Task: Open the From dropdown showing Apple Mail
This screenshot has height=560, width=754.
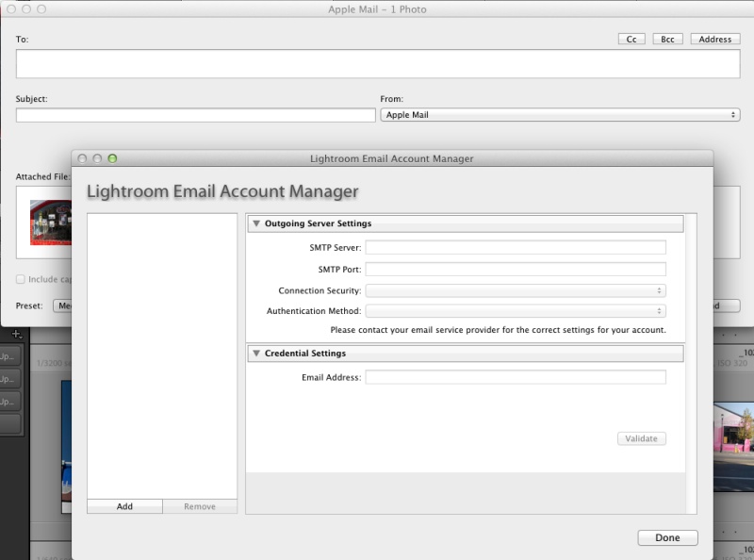Action: (560, 114)
